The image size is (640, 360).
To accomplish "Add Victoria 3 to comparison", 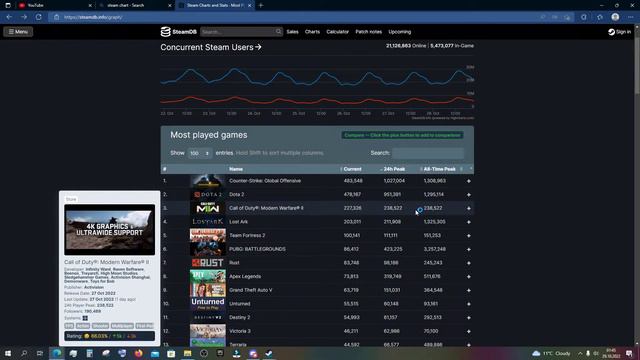I will pyautogui.click(x=469, y=331).
